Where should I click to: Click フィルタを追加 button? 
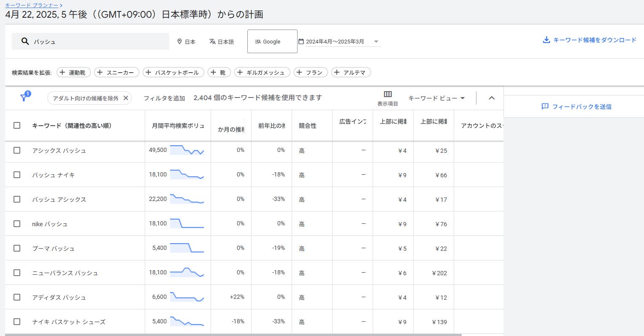pyautogui.click(x=164, y=98)
